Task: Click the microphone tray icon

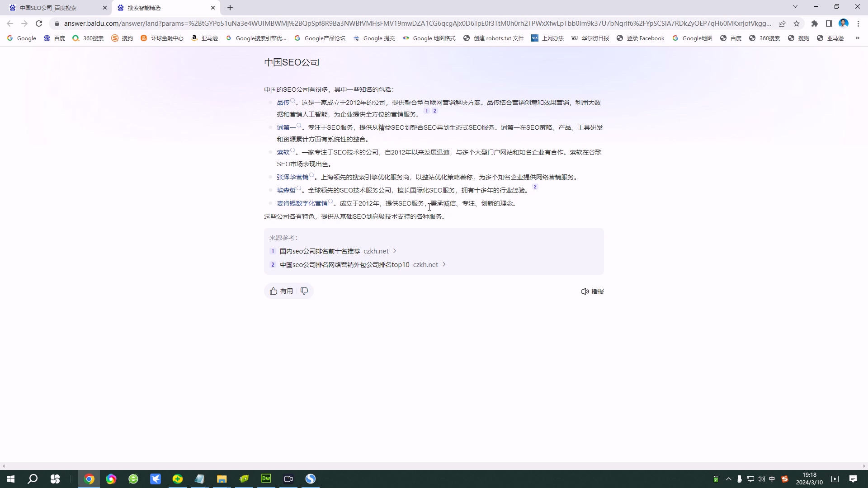Action: pos(739,479)
